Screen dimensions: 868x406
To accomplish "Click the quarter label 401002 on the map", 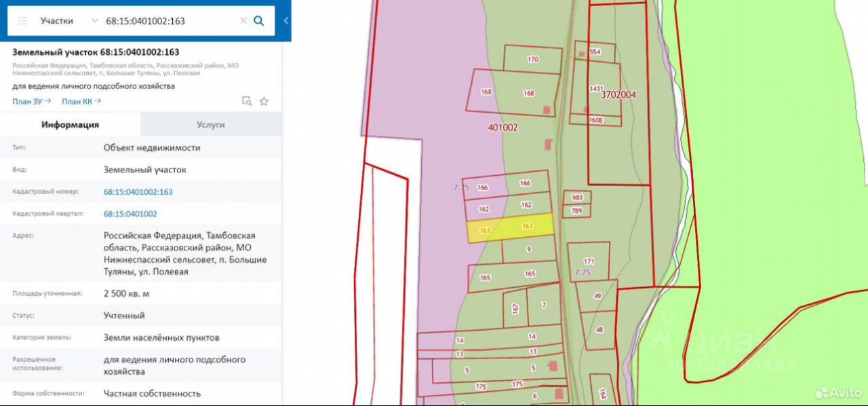I will (502, 127).
